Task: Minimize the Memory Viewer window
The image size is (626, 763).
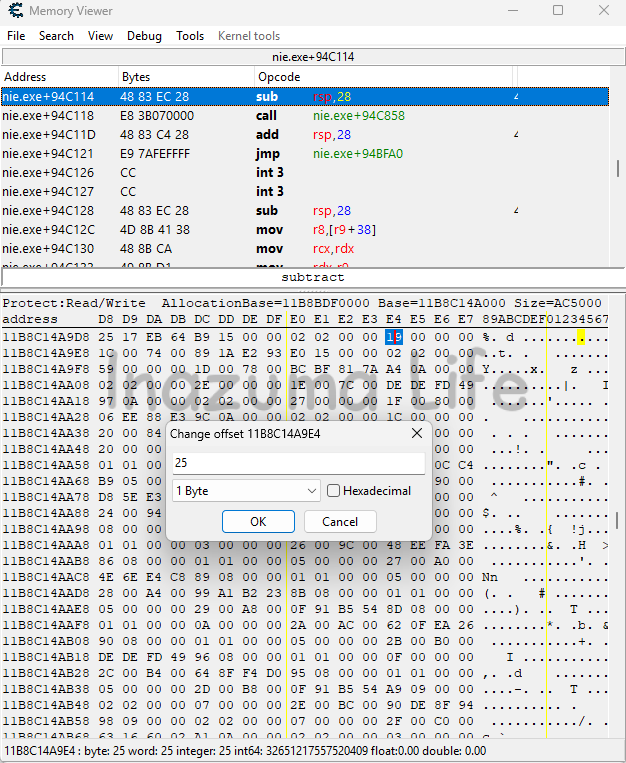Action: coord(513,10)
